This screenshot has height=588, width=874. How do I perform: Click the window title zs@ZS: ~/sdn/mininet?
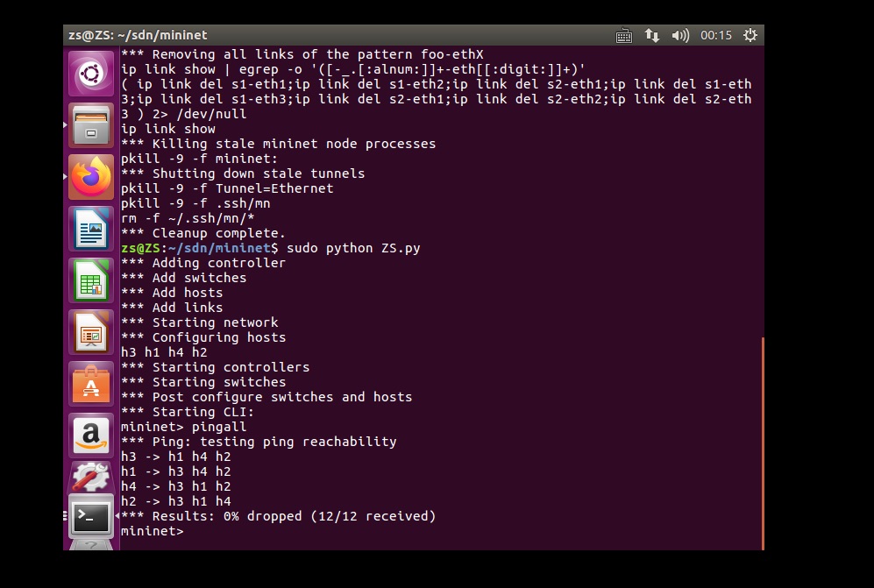138,36
